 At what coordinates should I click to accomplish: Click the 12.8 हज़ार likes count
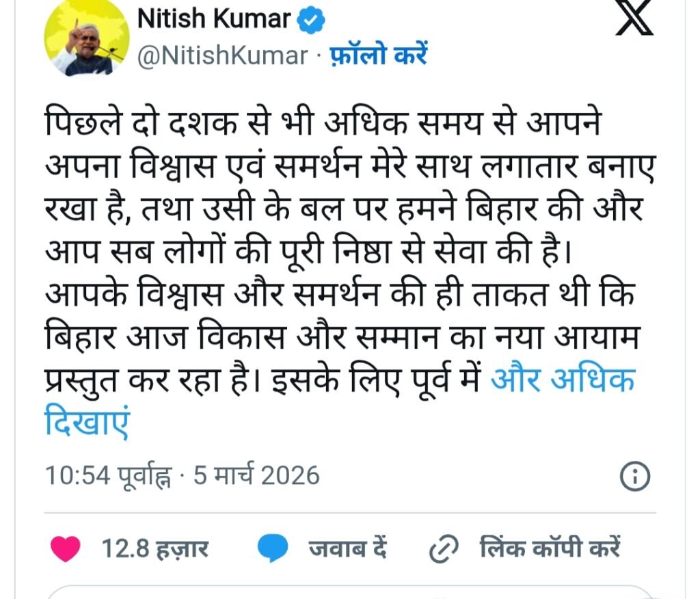pyautogui.click(x=155, y=548)
